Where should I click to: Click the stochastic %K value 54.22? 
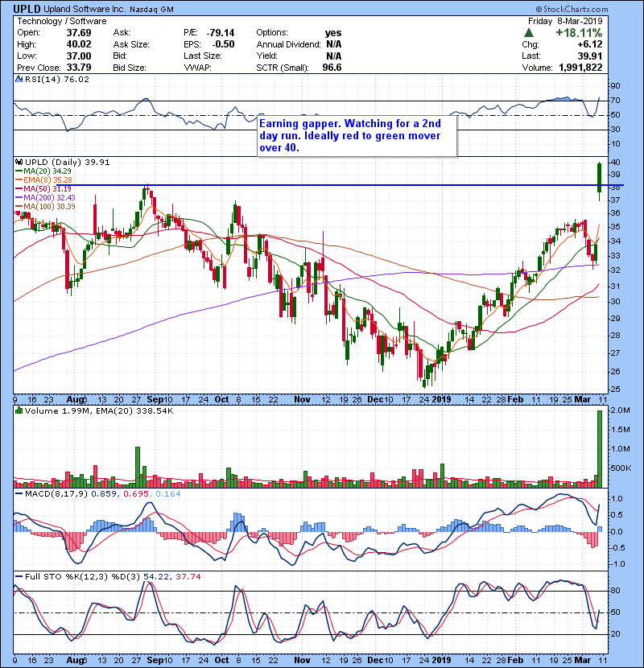pyautogui.click(x=156, y=577)
